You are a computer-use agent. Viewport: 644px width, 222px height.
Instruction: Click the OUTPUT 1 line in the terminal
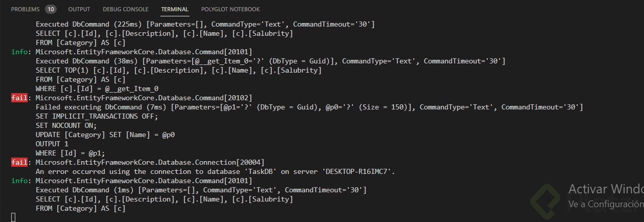52,144
